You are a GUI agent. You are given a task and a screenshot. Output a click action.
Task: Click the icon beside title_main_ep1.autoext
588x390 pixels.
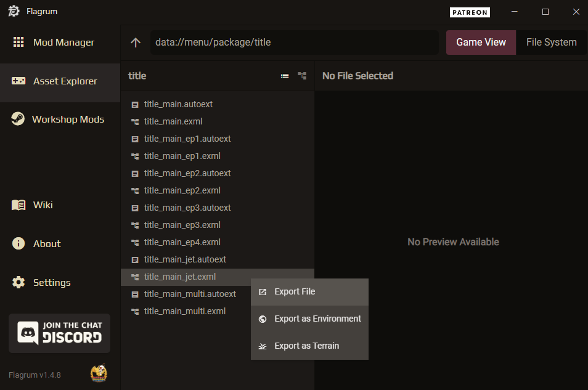[x=135, y=139]
